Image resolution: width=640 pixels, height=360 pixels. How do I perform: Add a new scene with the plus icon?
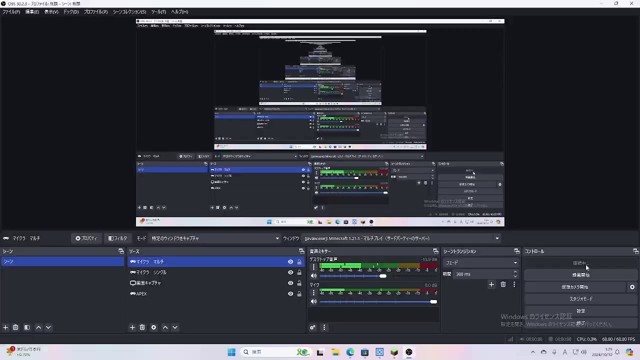[x=6, y=327]
